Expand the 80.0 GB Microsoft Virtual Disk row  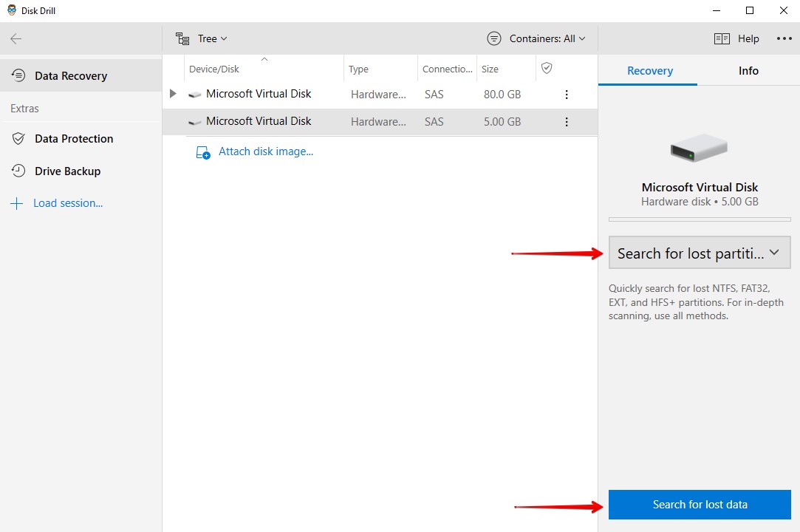click(173, 94)
